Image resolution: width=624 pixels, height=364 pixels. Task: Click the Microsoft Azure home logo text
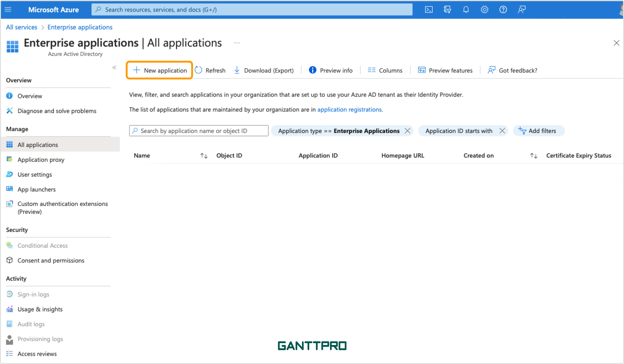tap(54, 10)
